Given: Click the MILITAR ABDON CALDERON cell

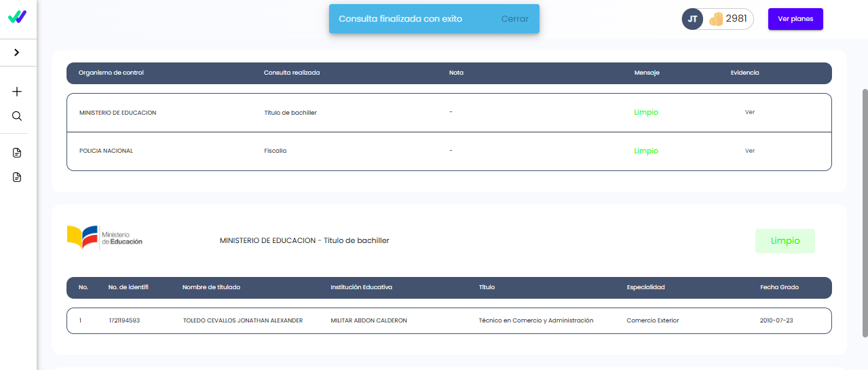Looking at the screenshot, I should point(369,320).
